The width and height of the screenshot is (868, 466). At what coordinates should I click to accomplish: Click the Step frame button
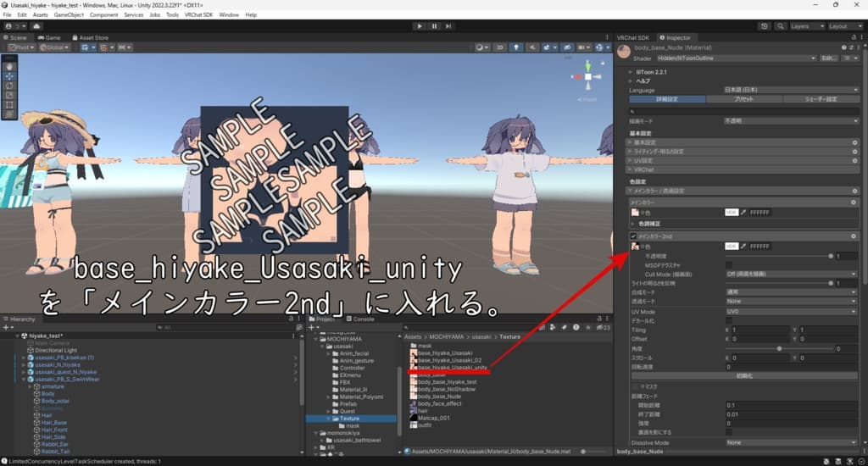(x=448, y=26)
